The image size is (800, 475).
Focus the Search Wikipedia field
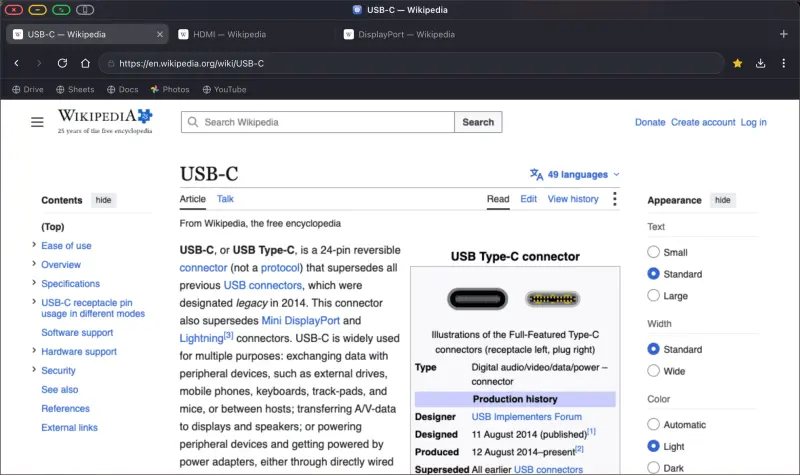coord(317,122)
